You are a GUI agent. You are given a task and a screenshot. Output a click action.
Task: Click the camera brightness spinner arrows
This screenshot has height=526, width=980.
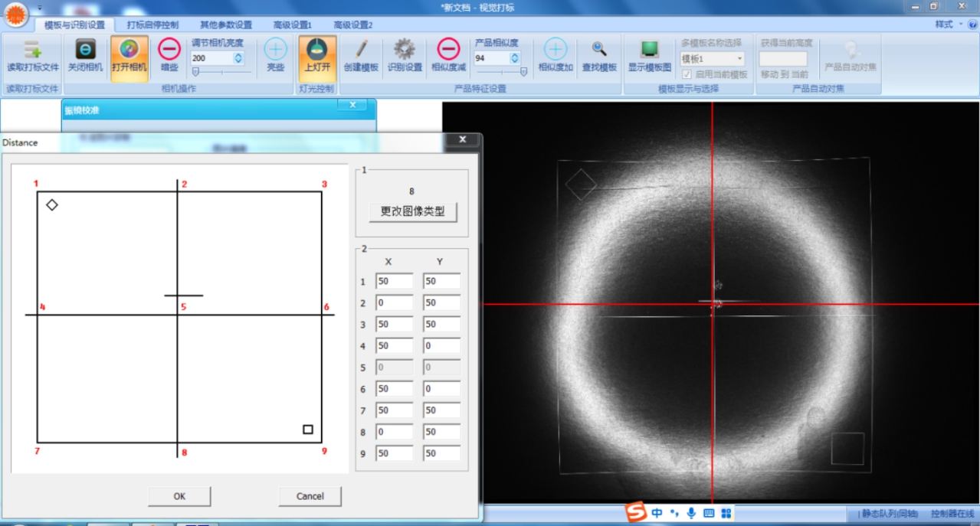238,58
